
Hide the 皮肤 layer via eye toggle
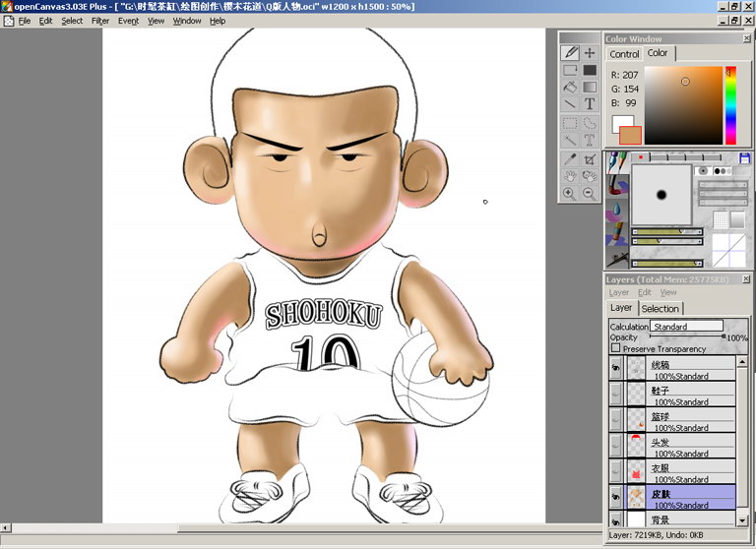tap(615, 497)
